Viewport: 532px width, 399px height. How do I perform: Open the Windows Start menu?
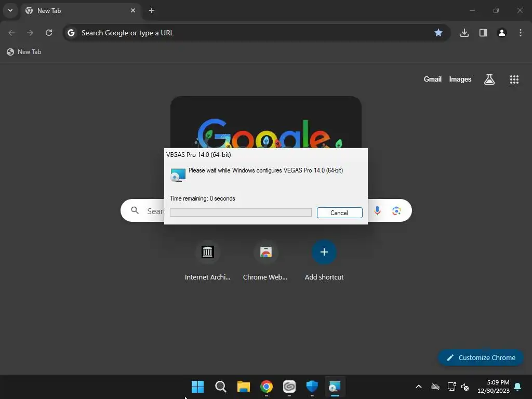click(x=197, y=387)
